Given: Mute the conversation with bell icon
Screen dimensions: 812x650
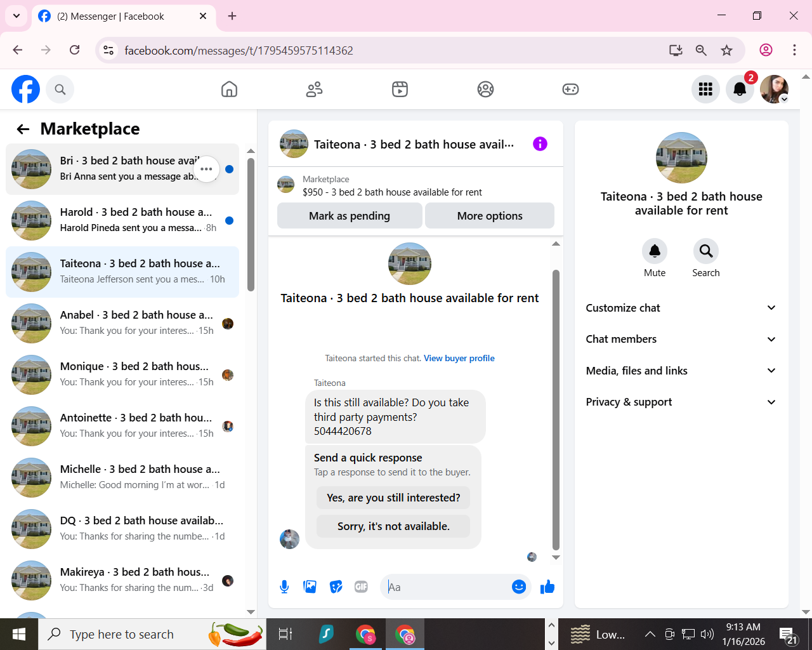Looking at the screenshot, I should click(x=655, y=251).
